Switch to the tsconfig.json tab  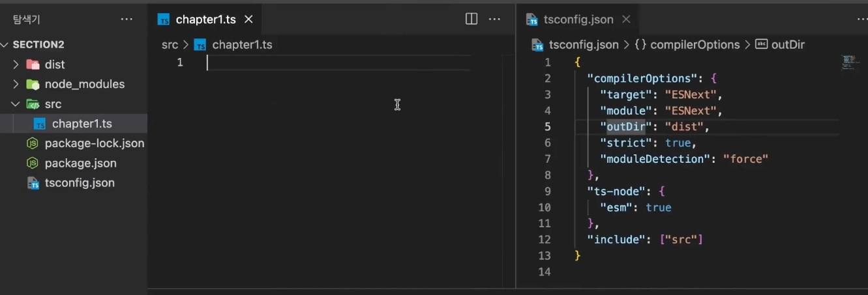578,20
